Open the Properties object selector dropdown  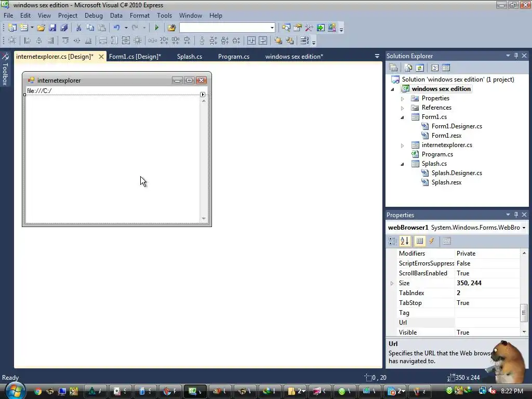[x=524, y=228]
